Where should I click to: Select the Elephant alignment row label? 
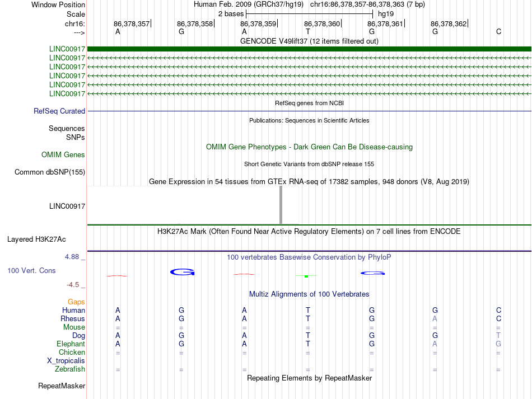(x=71, y=344)
